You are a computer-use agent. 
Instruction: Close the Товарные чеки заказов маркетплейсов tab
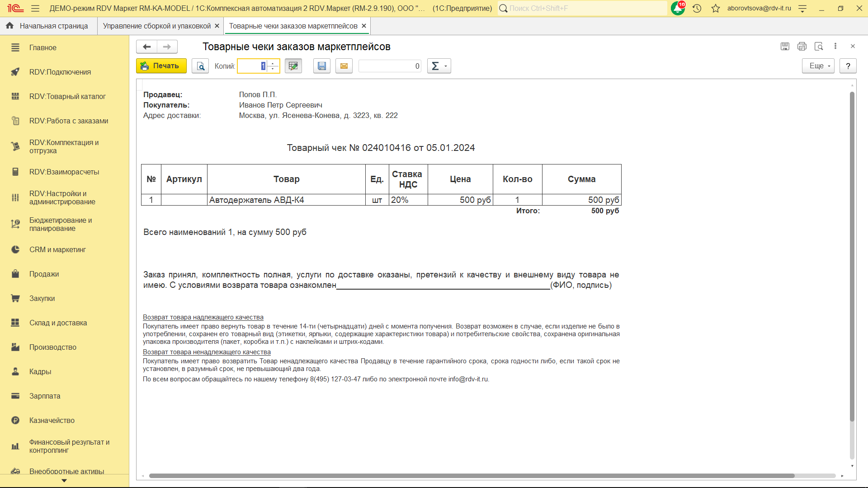[x=364, y=26]
